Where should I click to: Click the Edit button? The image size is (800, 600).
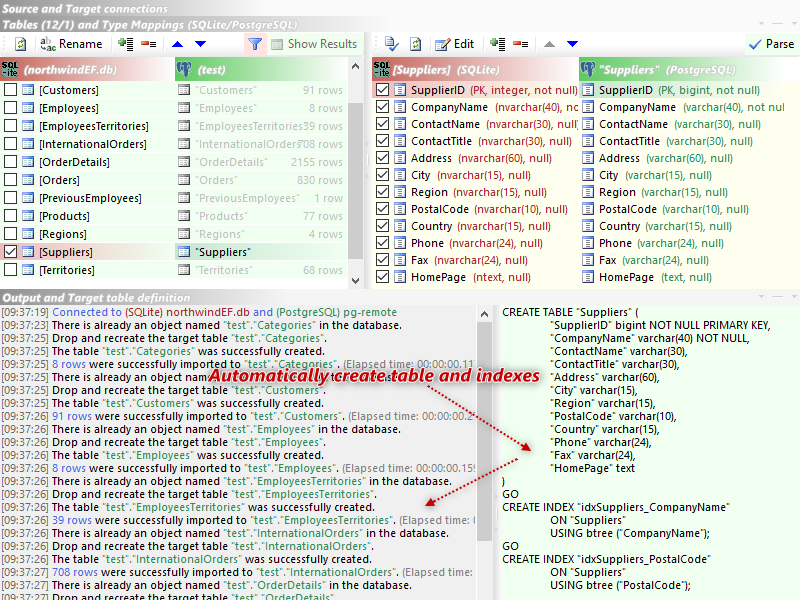click(x=455, y=44)
